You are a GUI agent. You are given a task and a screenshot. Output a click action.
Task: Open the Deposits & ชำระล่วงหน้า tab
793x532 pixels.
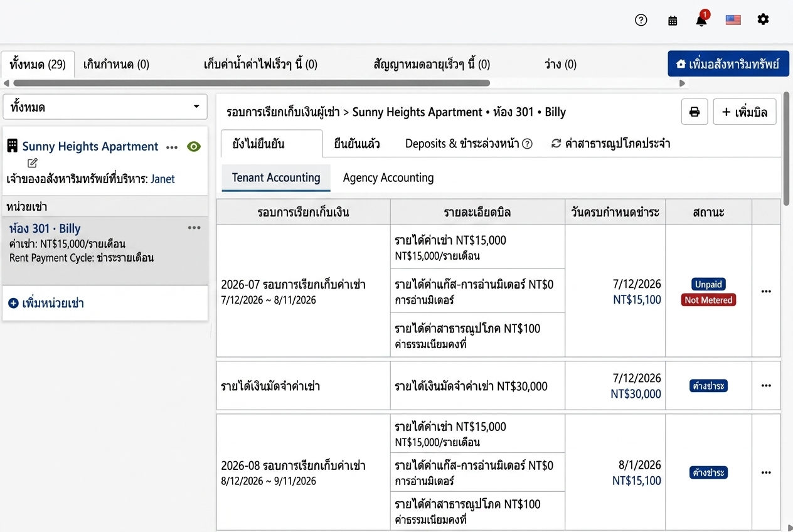tap(469, 144)
